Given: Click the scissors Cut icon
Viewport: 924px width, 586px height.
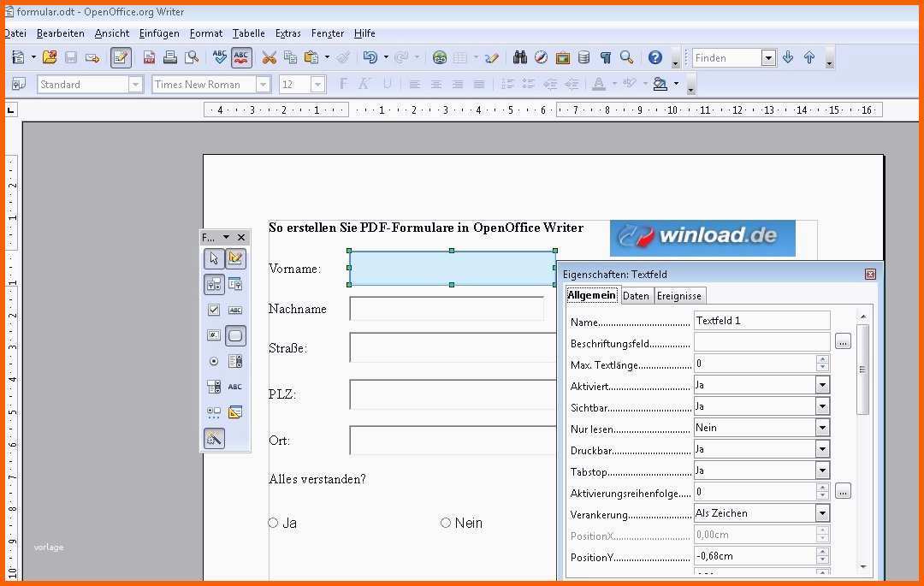Looking at the screenshot, I should tap(269, 57).
